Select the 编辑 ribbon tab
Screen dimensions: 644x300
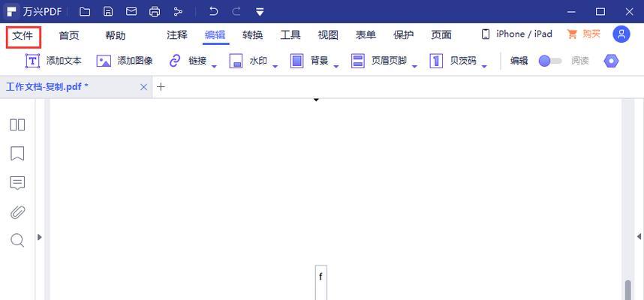click(x=215, y=35)
